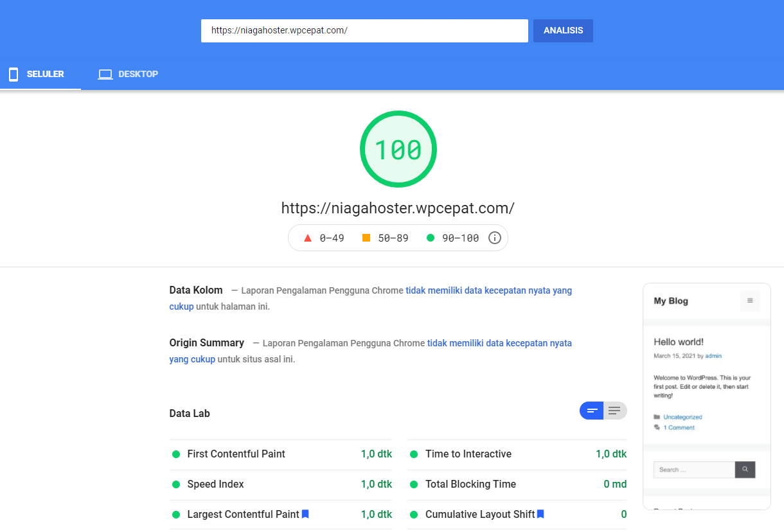Open the Origin Summary insufficient speed data link
Screen dimensions: 784x532
coord(499,343)
